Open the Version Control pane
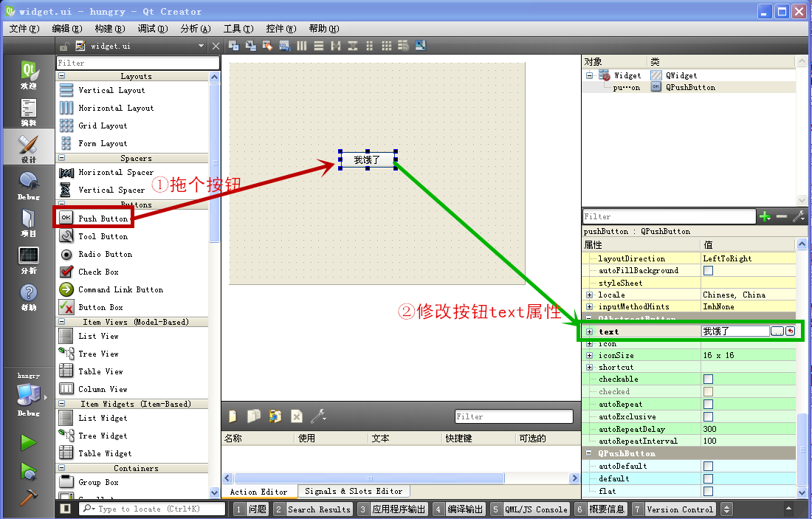The height and width of the screenshot is (519, 812). click(674, 509)
